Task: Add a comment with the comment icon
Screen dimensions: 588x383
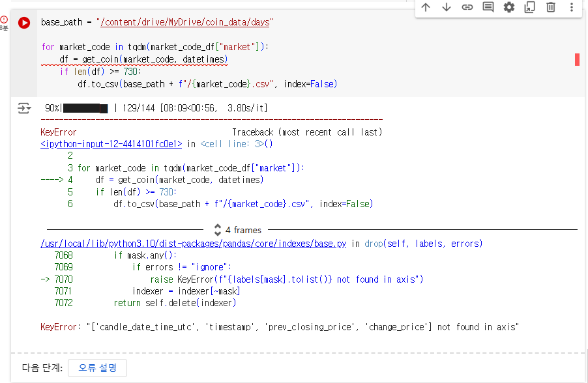Action: tap(488, 7)
